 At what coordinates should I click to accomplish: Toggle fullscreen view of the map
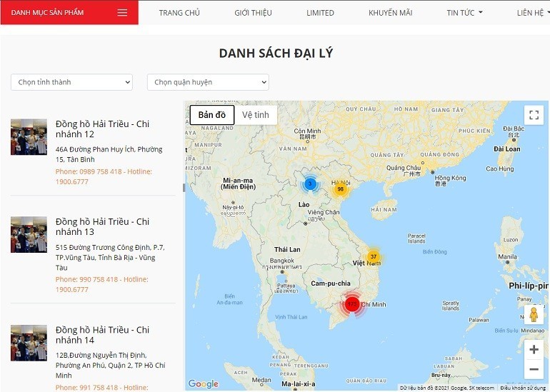534,115
